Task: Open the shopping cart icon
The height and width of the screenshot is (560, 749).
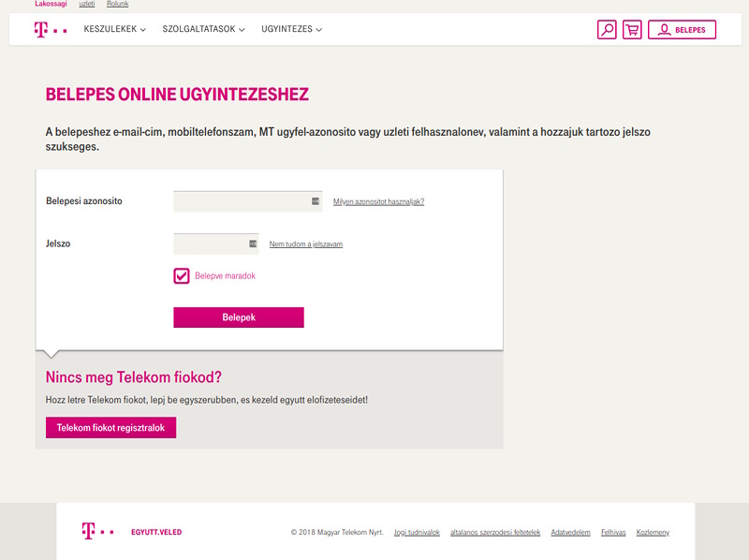Action: point(632,30)
